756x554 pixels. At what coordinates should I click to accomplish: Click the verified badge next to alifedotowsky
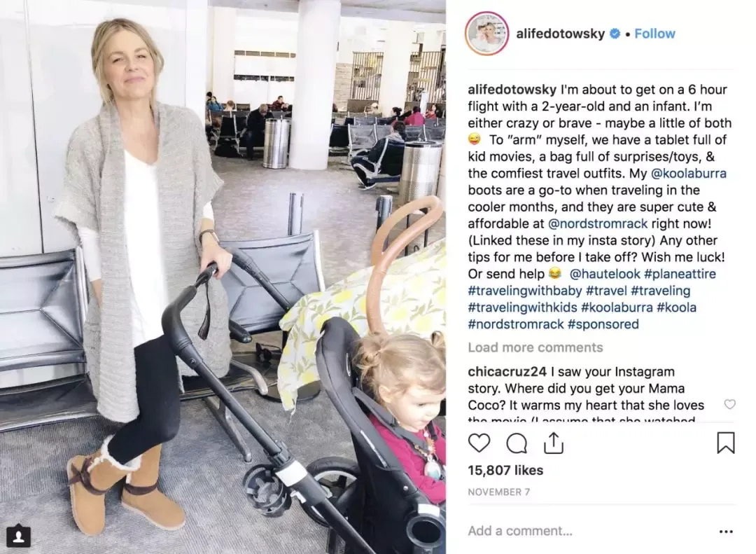pos(615,34)
